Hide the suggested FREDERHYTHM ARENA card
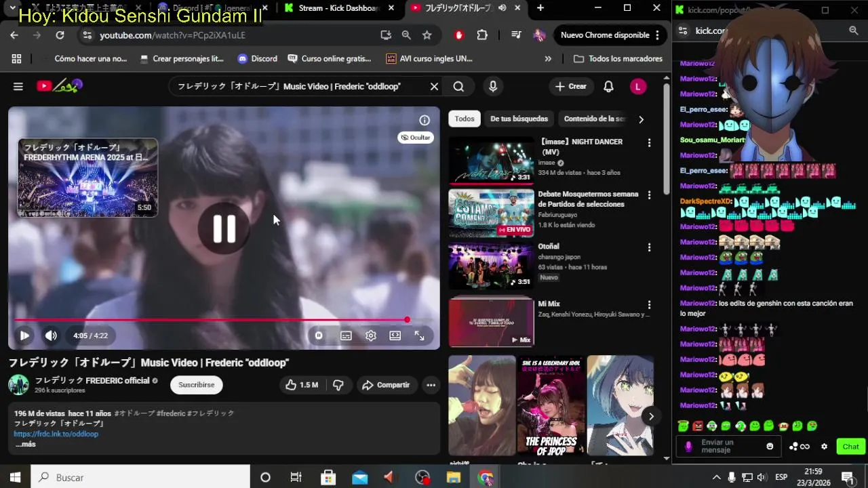The height and width of the screenshot is (488, 868). pos(415,138)
